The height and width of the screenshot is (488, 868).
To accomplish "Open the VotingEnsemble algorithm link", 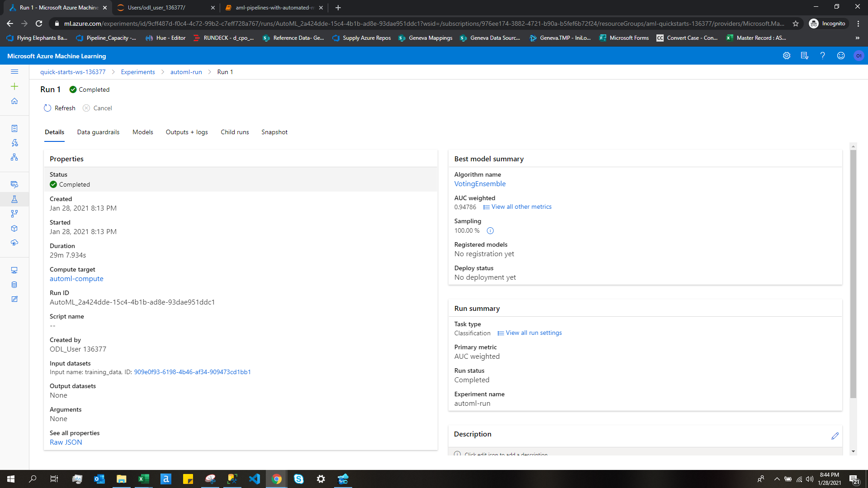I will coord(480,184).
